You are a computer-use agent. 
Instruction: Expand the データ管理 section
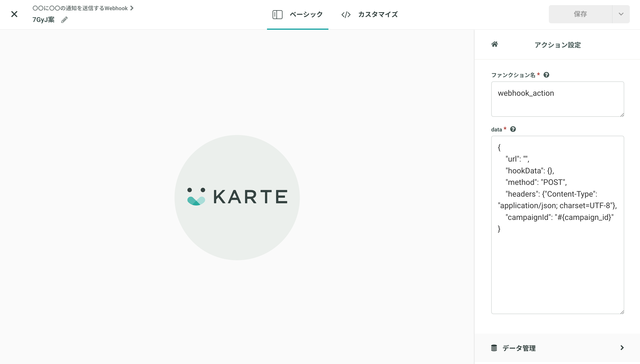point(558,348)
